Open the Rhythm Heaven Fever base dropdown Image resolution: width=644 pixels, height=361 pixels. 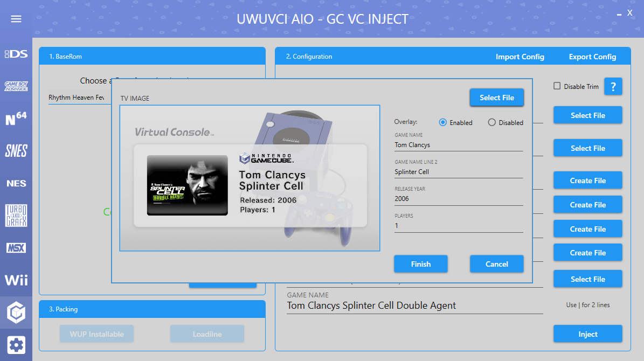78,98
